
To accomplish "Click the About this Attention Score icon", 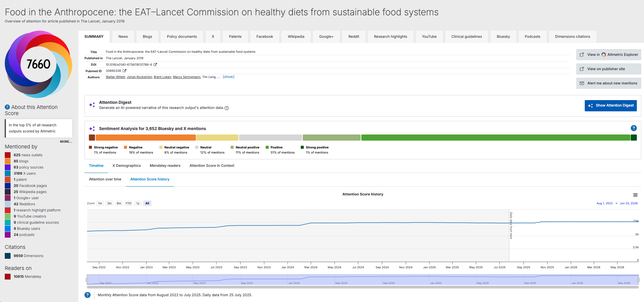I will [7, 107].
